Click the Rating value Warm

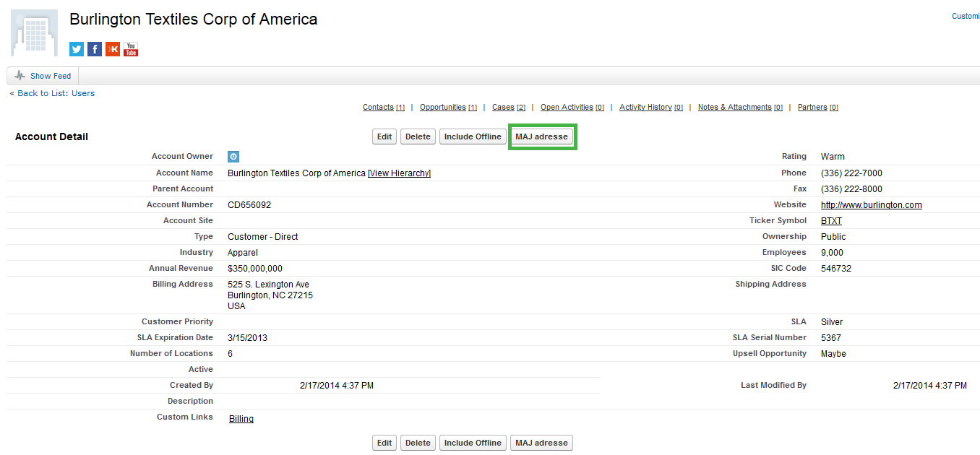pos(833,157)
